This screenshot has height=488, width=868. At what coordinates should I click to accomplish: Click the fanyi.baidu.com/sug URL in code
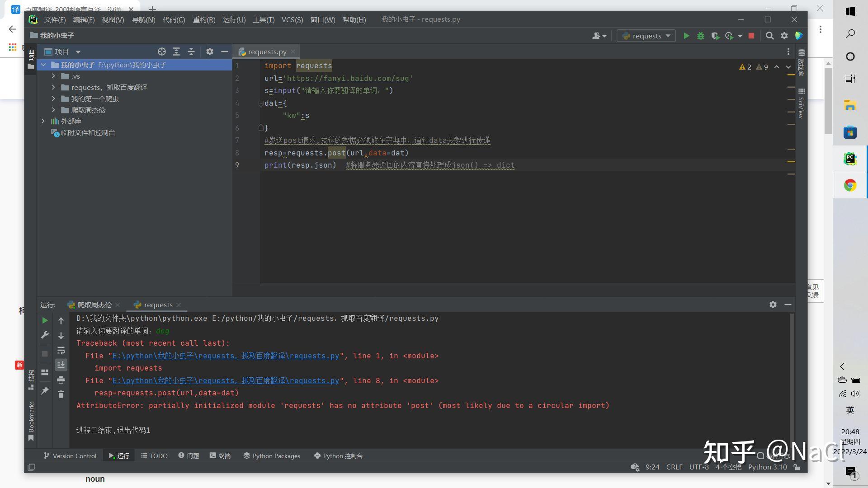348,78
